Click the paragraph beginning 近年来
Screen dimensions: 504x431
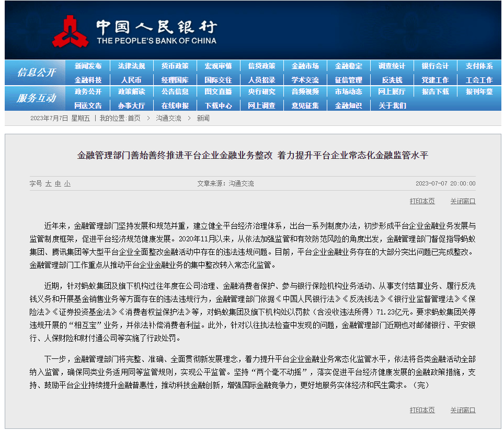click(x=253, y=246)
